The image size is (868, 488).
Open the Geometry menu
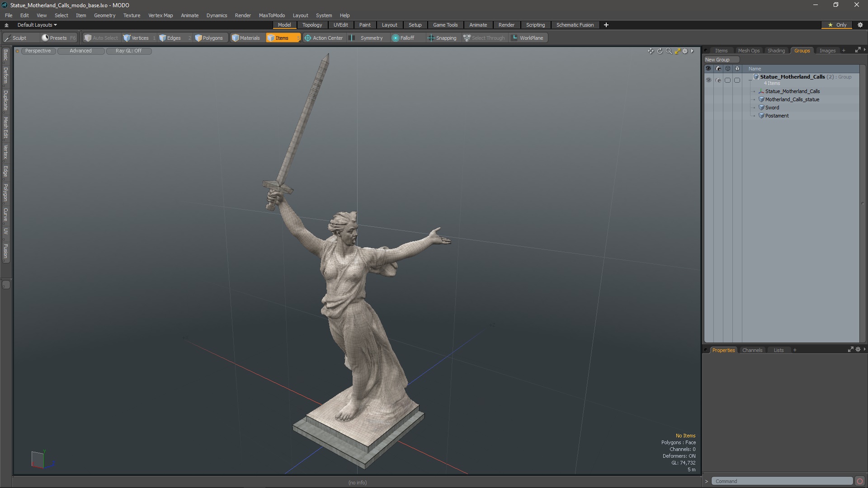pos(104,15)
